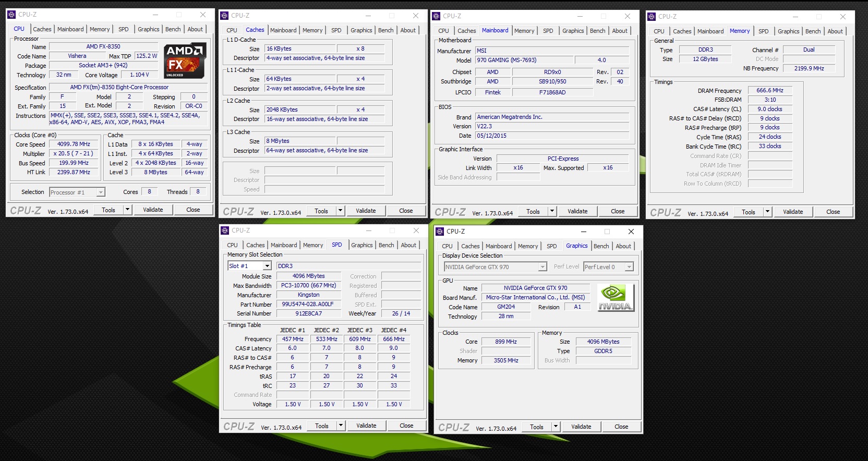The height and width of the screenshot is (461, 868).
Task: Click the GPU core clock 899 MHz value
Action: pos(506,342)
